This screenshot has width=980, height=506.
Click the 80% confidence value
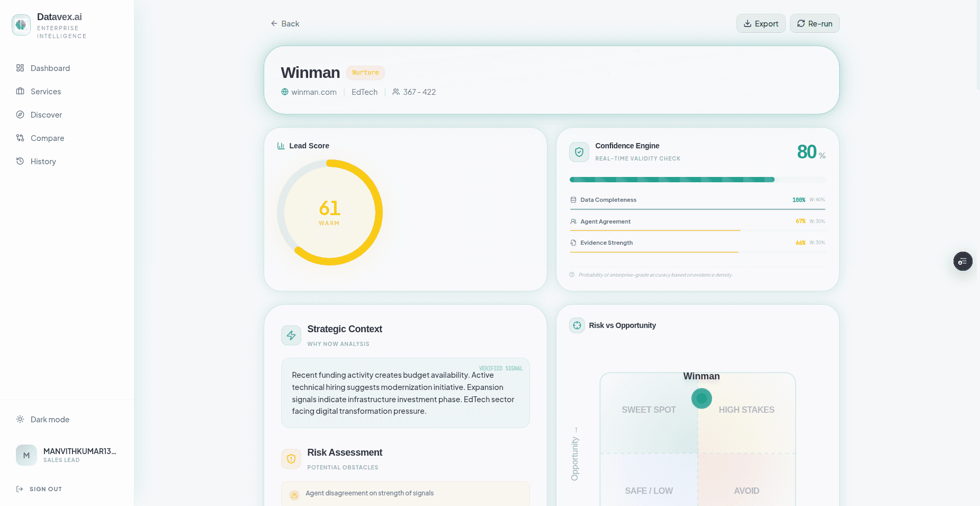tap(811, 152)
